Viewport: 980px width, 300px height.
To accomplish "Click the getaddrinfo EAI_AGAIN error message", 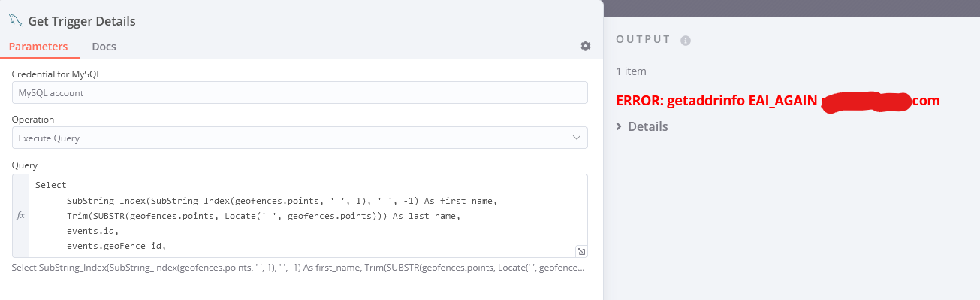I will (778, 101).
